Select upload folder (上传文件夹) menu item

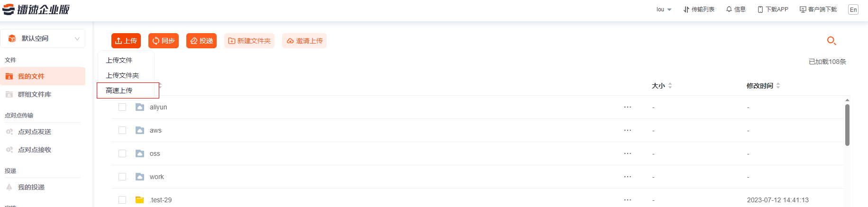[x=122, y=75]
